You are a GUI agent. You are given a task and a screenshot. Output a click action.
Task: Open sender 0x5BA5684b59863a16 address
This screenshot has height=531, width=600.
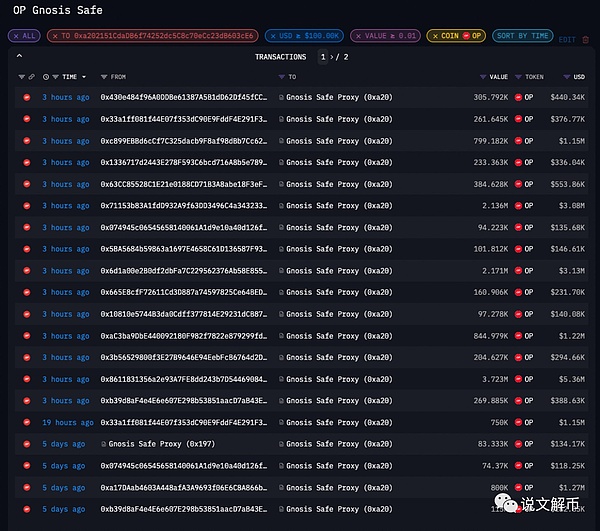pyautogui.click(x=184, y=249)
